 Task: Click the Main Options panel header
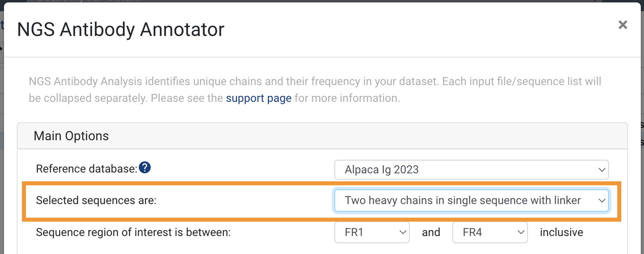coord(322,136)
